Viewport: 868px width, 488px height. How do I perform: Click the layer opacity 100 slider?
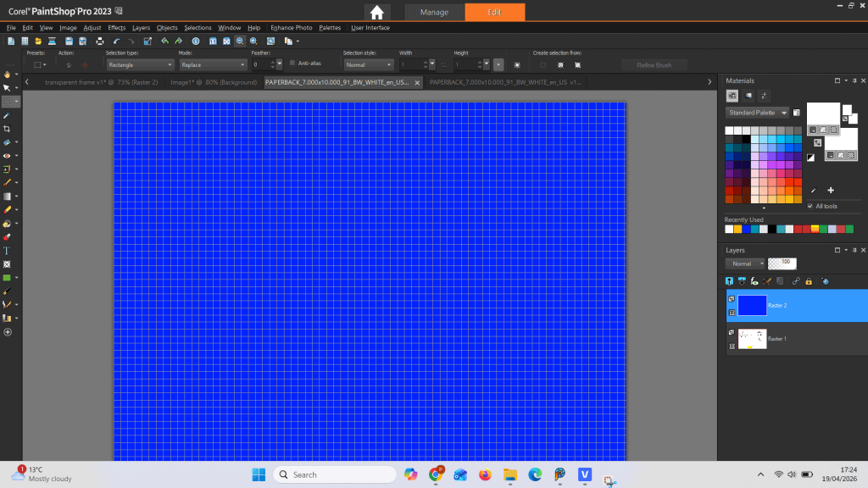(782, 264)
